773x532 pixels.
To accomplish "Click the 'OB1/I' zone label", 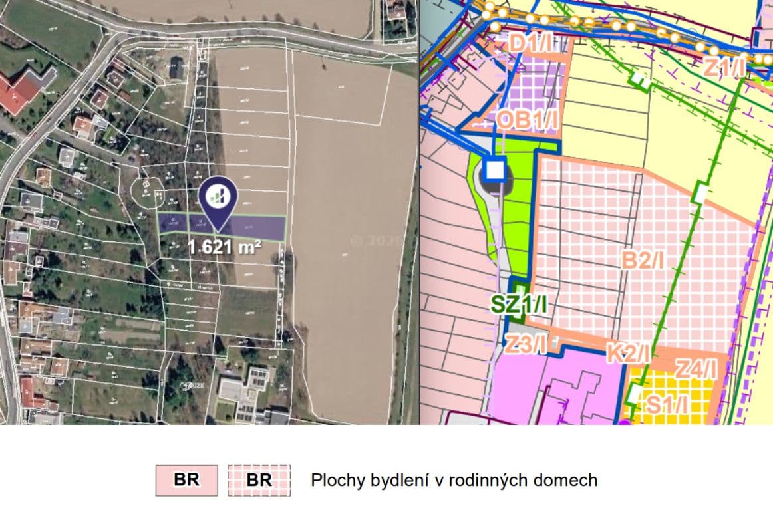I will [527, 120].
